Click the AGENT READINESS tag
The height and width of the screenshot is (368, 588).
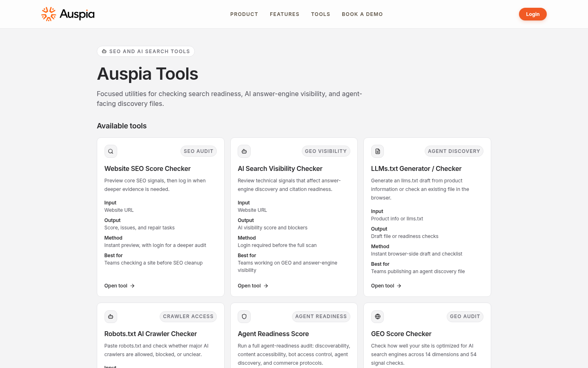321,316
